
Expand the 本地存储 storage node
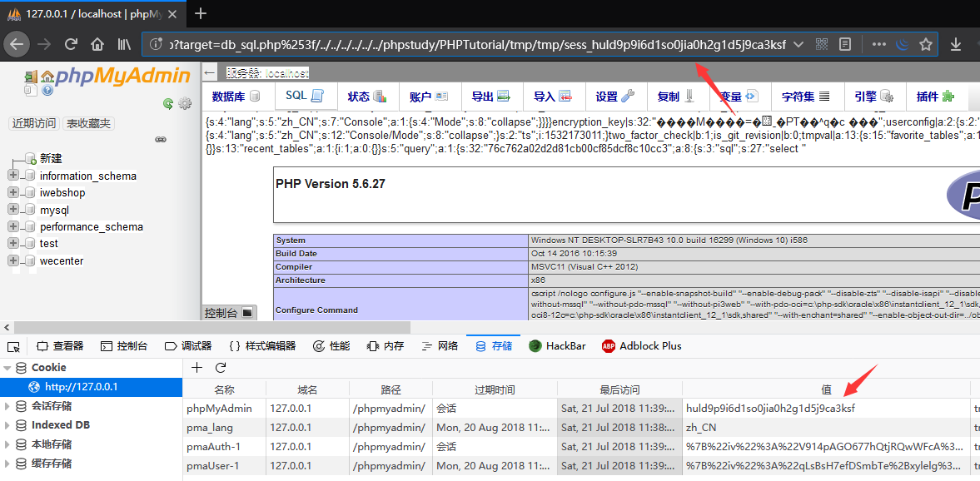click(7, 444)
